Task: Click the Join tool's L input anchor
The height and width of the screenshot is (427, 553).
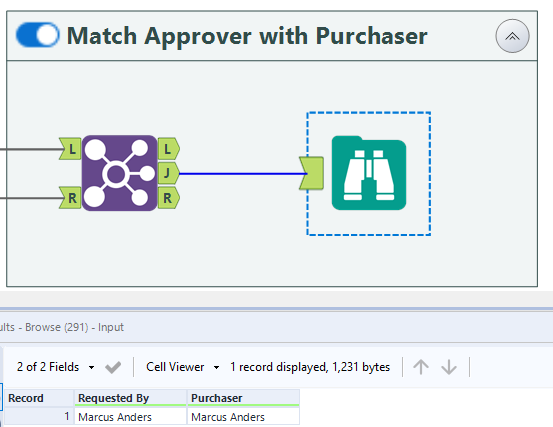Action: [71, 149]
